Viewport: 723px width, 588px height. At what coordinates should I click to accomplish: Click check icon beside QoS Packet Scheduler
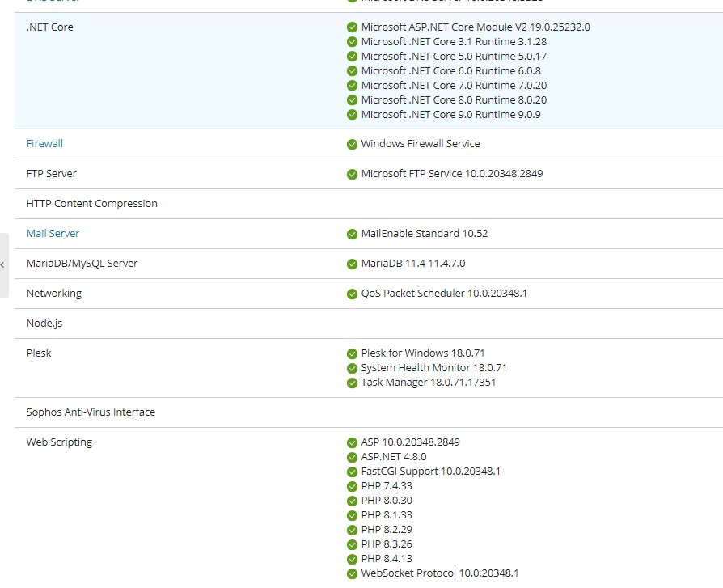352,294
